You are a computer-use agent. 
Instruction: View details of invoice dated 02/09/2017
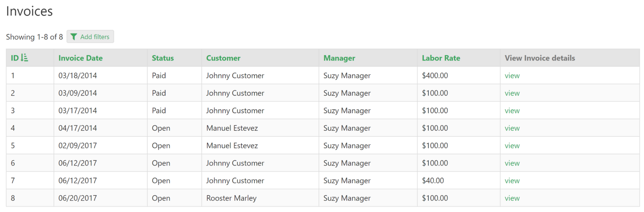512,146
